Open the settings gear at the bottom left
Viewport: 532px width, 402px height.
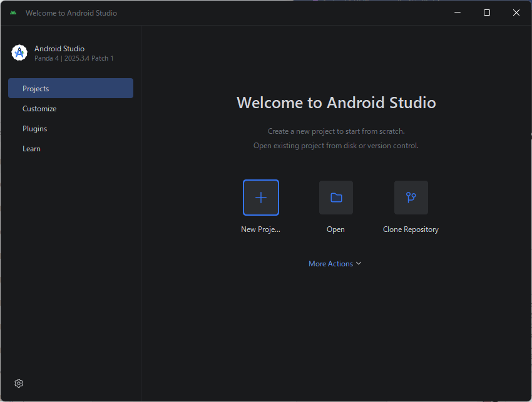coord(19,383)
